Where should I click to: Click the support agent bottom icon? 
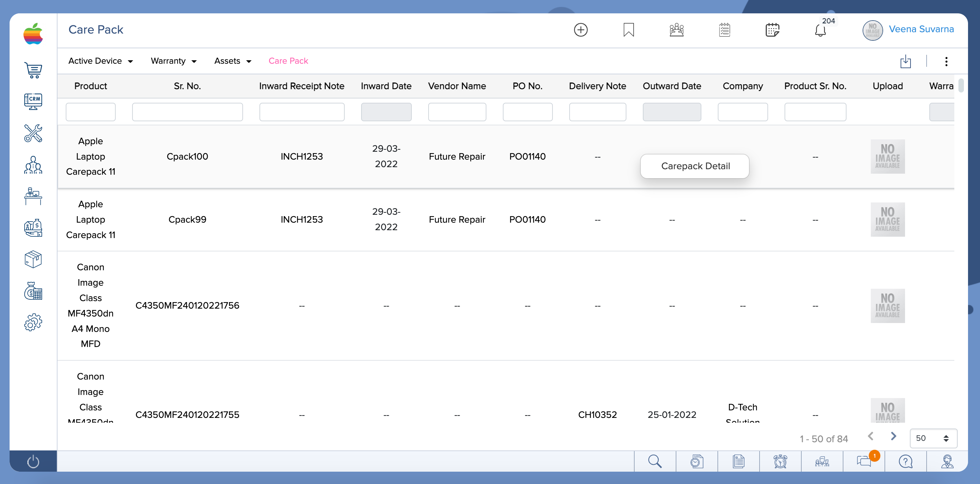click(947, 461)
